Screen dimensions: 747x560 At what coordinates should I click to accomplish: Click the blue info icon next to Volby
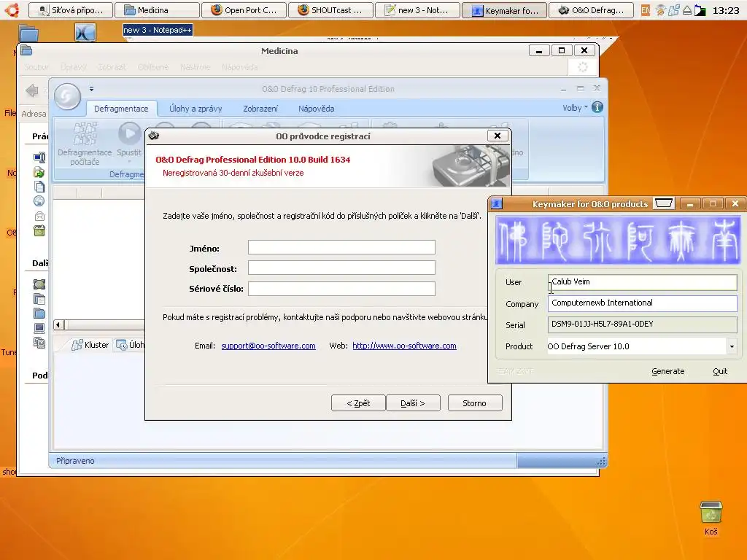[597, 107]
